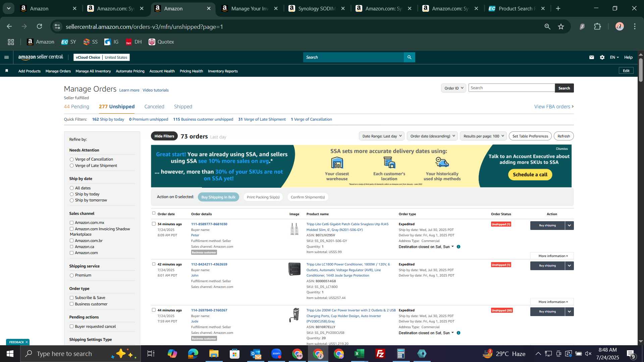The width and height of the screenshot is (644, 362).
Task: Click the bookmark flag icon in nav bar
Action: click(x=7, y=71)
